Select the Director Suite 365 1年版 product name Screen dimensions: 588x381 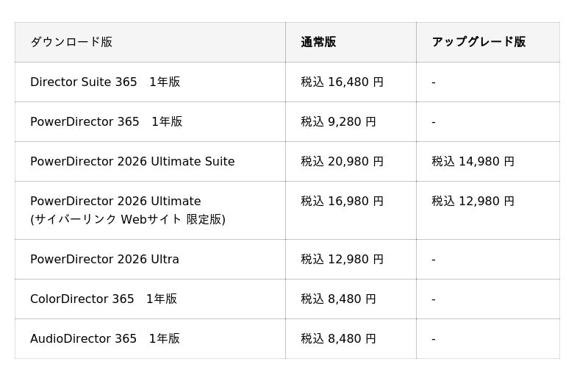(x=105, y=82)
